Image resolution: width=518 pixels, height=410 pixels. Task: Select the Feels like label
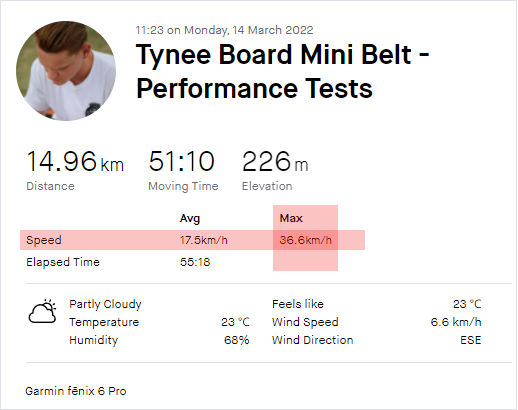click(298, 304)
